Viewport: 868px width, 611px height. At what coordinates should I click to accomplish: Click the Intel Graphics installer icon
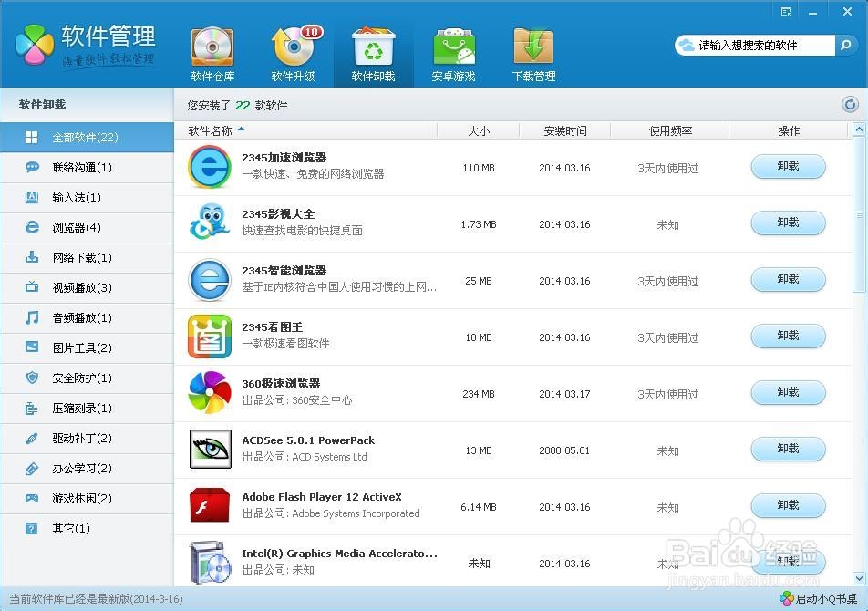pos(210,563)
